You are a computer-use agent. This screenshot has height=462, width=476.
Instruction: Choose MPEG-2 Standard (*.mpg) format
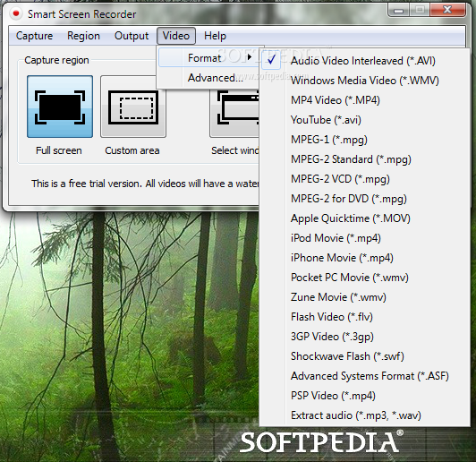tap(364, 159)
